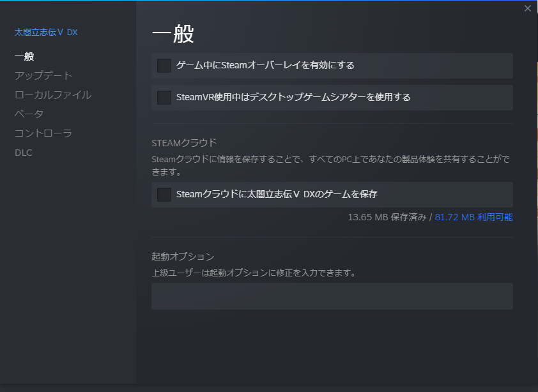
Task: Click the Steamクラウドに情報を保存 description text
Action: (x=331, y=165)
